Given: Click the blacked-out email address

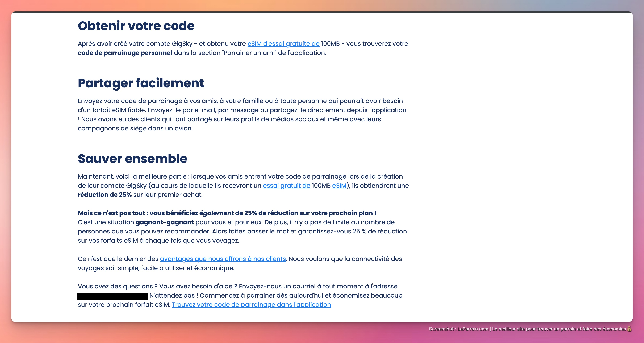Looking at the screenshot, I should (112, 296).
